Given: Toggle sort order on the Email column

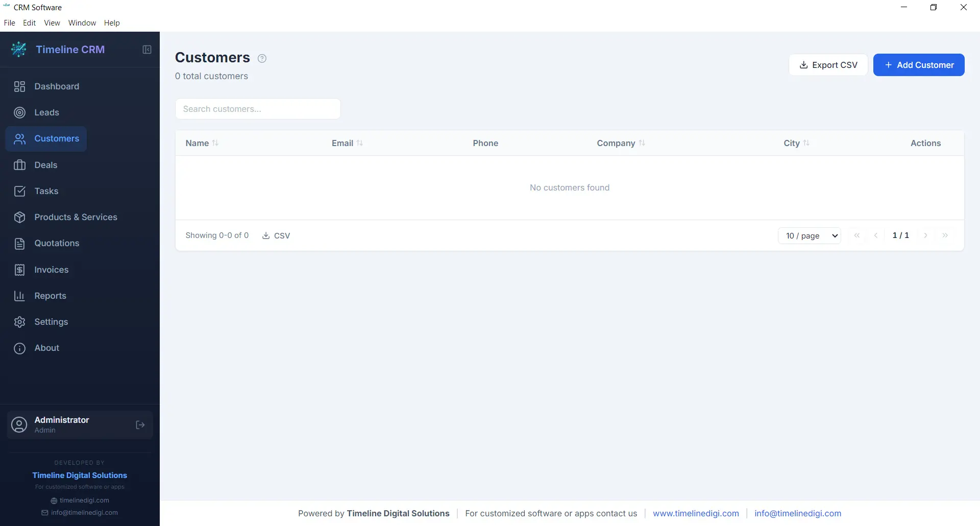Looking at the screenshot, I should point(361,143).
